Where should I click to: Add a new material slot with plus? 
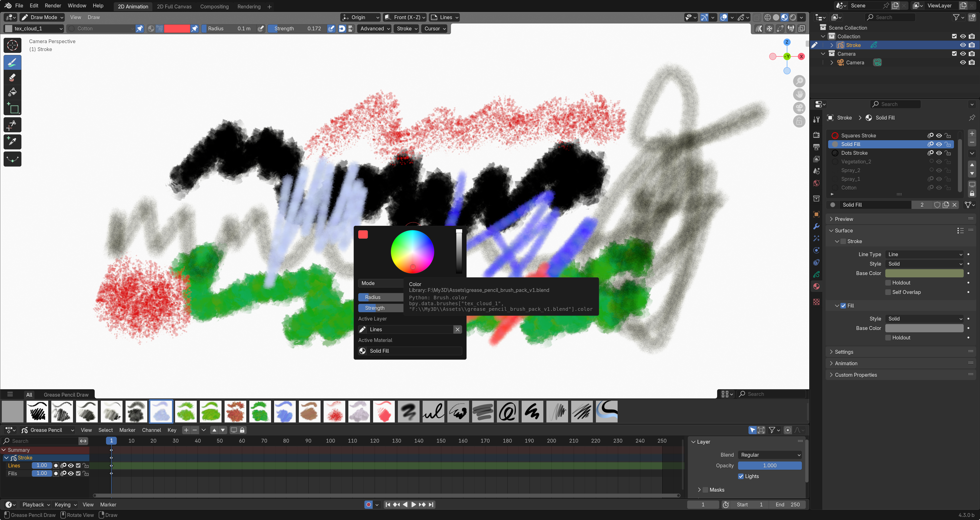click(x=972, y=134)
